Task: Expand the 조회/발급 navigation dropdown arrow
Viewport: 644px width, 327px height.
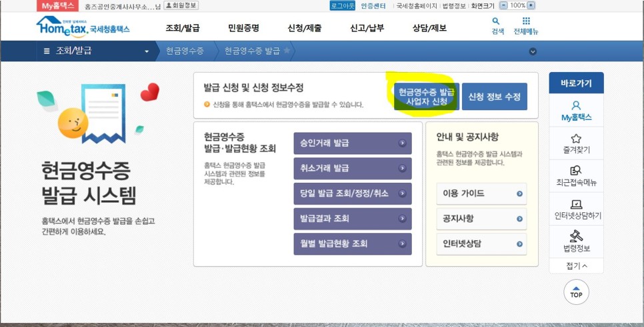Action: (x=147, y=51)
